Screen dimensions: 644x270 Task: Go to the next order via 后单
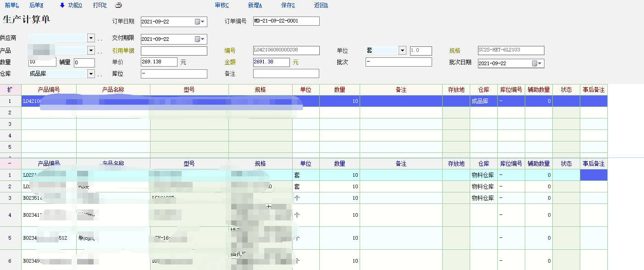coord(36,6)
